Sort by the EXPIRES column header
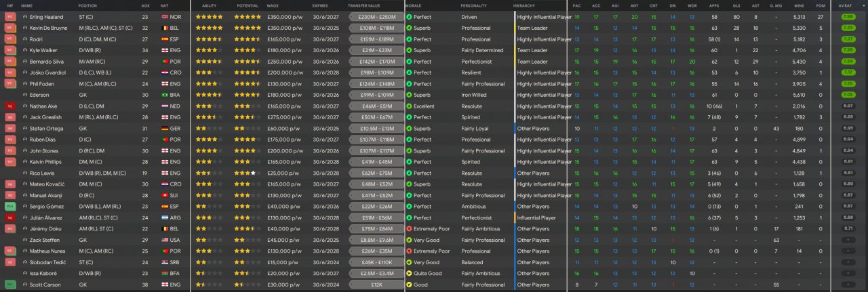 point(320,5)
